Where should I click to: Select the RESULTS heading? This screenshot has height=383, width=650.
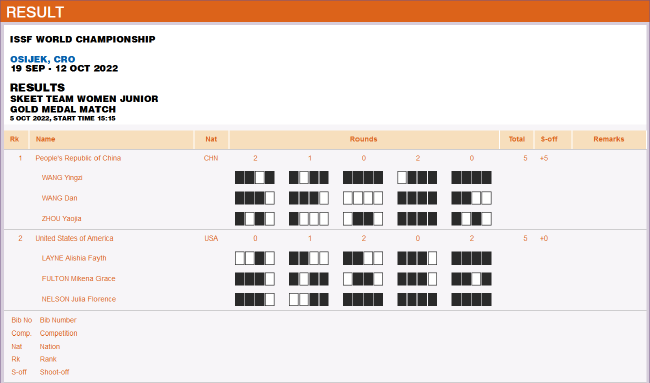pyautogui.click(x=38, y=87)
